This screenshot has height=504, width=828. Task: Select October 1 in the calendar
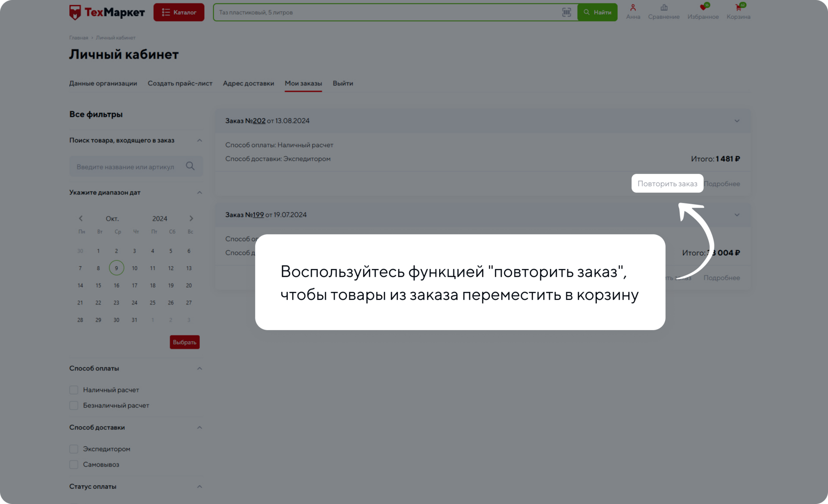(98, 251)
